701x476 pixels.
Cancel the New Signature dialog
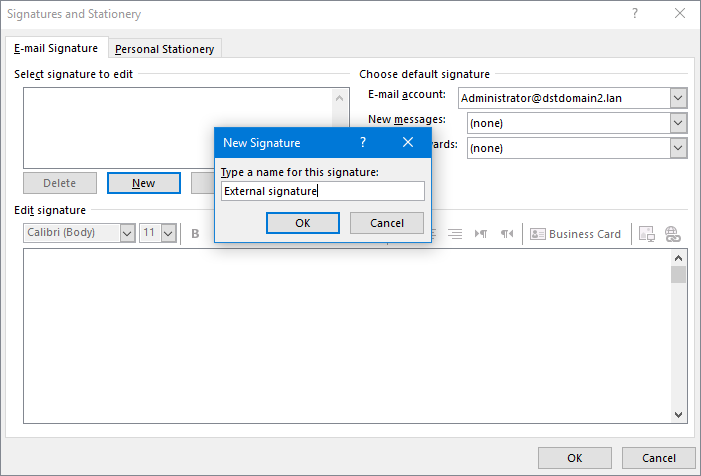[386, 223]
